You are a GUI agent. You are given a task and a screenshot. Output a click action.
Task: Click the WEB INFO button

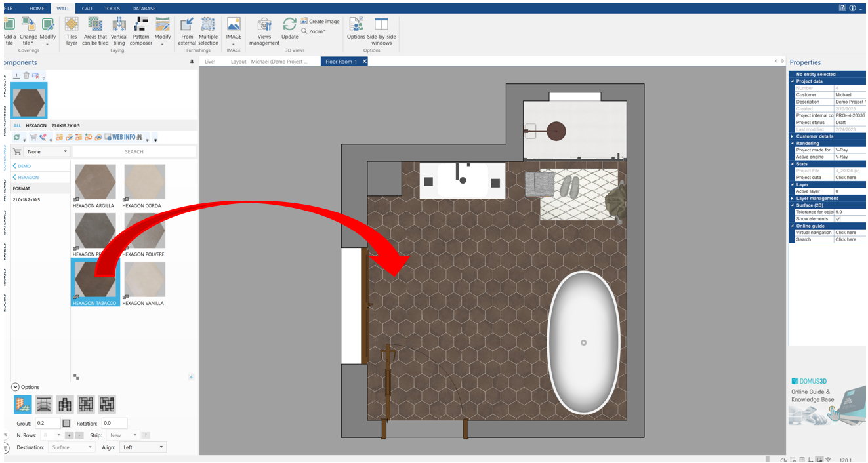tap(123, 137)
